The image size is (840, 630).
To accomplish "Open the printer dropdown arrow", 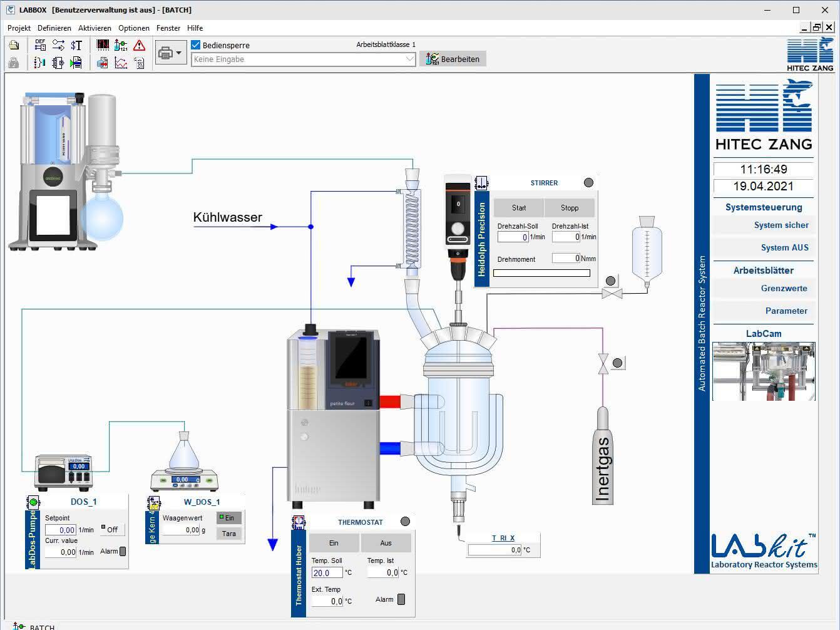I will tap(179, 54).
